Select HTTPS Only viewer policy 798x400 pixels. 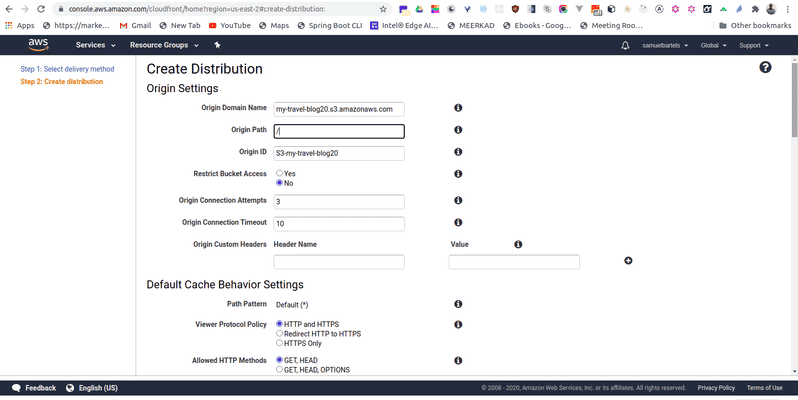click(279, 343)
